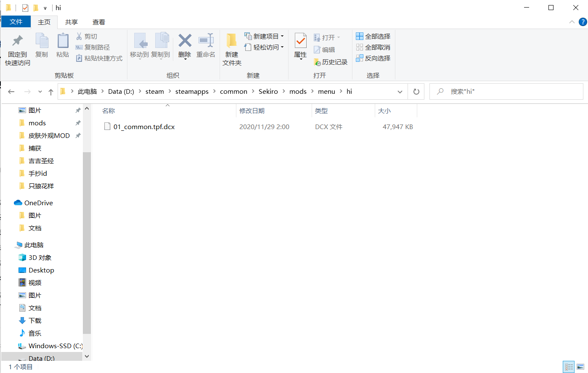Switch to large icons view in status bar
The height and width of the screenshot is (373, 588).
click(580, 367)
